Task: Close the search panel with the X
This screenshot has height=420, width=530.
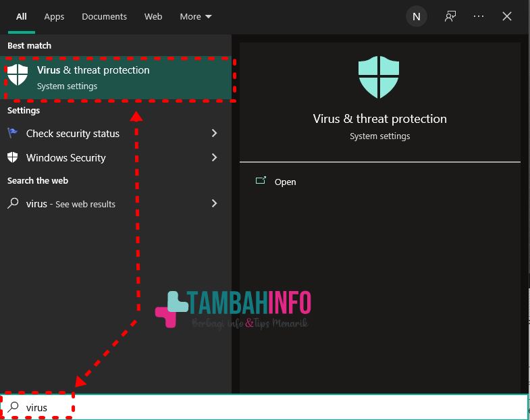Action: coord(506,16)
